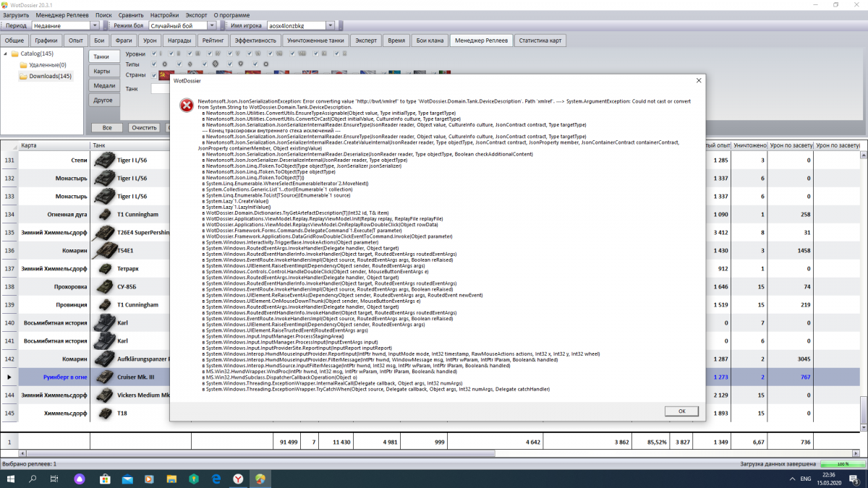Viewport: 868px width, 488px height.
Task: Open Microsoft Store from the taskbar
Action: tap(105, 479)
